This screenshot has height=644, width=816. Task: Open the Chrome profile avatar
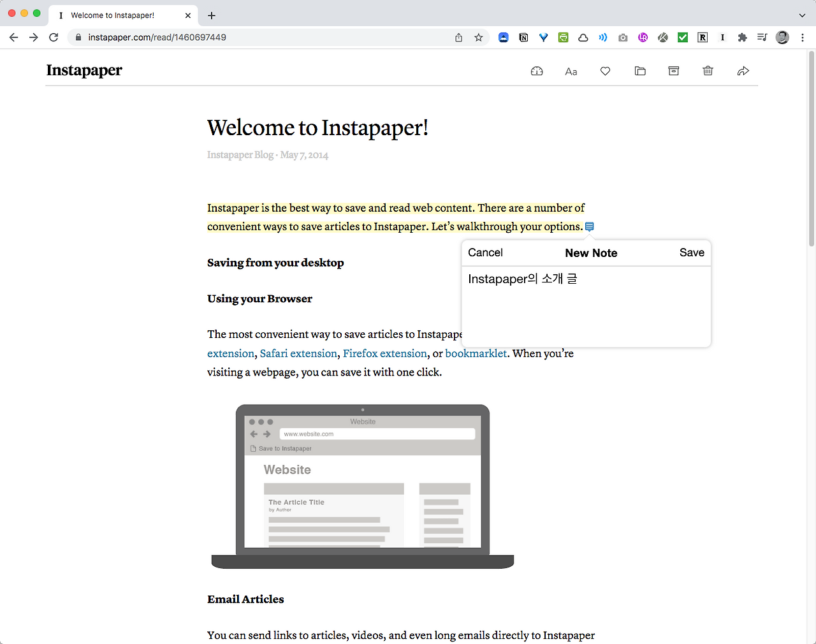(x=782, y=38)
